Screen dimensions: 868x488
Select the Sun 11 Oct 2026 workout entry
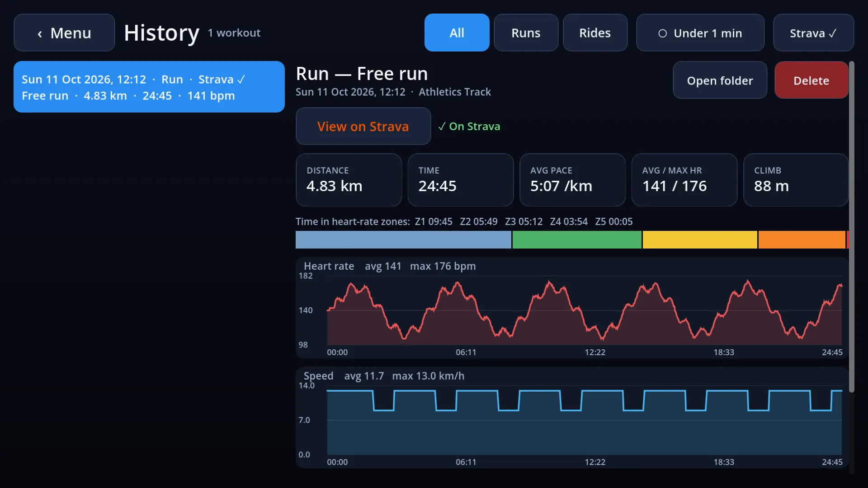[149, 87]
